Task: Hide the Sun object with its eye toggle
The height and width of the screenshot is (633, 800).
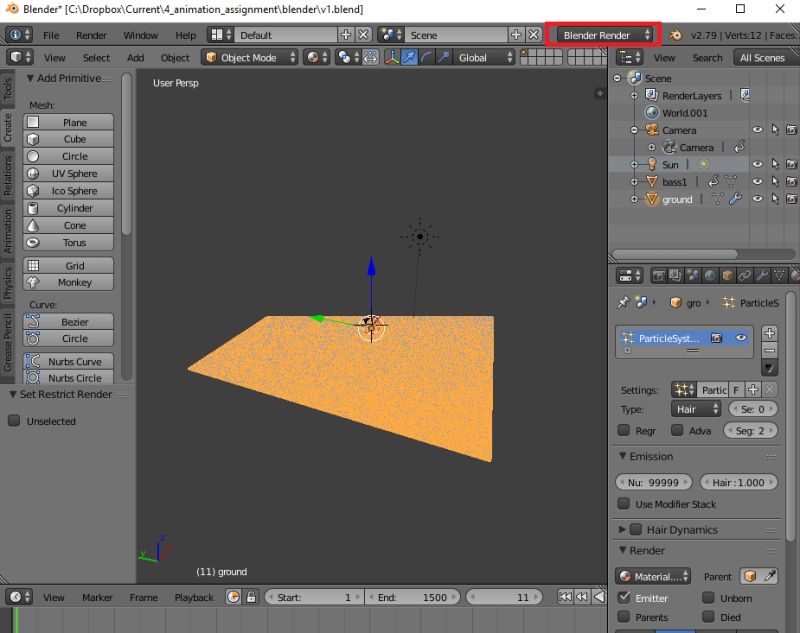Action: tap(757, 164)
